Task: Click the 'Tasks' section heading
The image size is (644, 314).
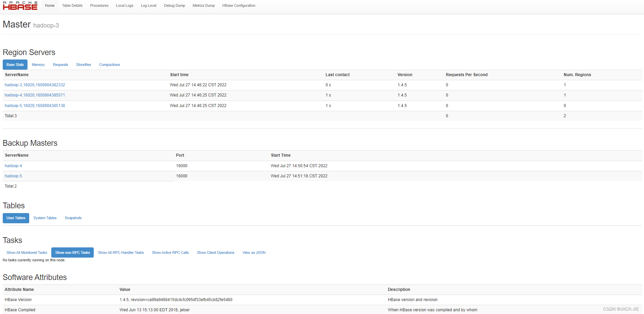Action: pos(12,240)
